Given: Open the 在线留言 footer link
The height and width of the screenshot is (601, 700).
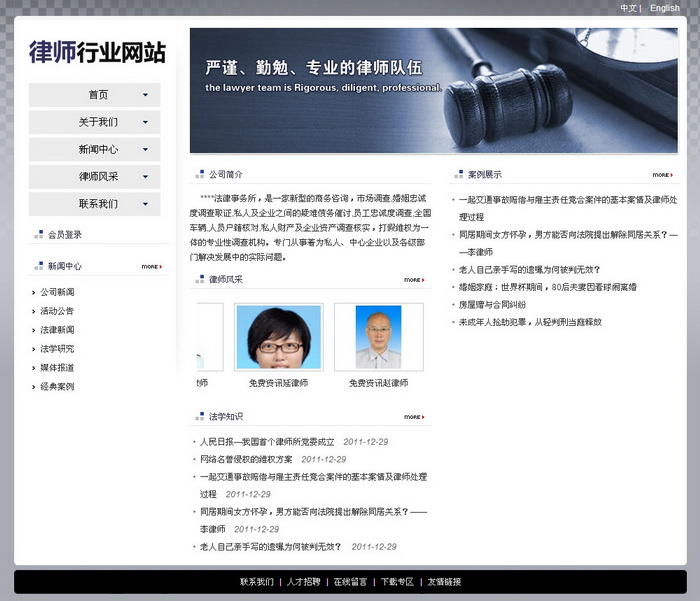Looking at the screenshot, I should point(350,582).
